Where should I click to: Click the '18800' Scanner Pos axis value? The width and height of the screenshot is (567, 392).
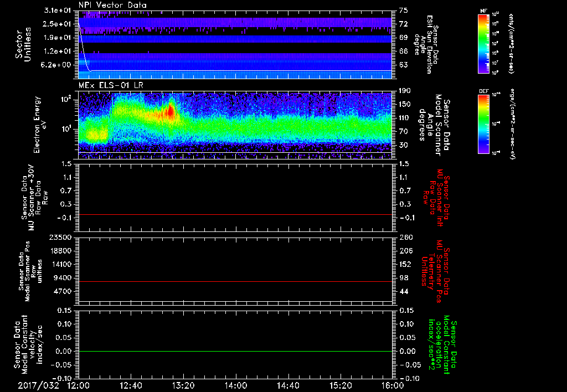[x=61, y=251]
